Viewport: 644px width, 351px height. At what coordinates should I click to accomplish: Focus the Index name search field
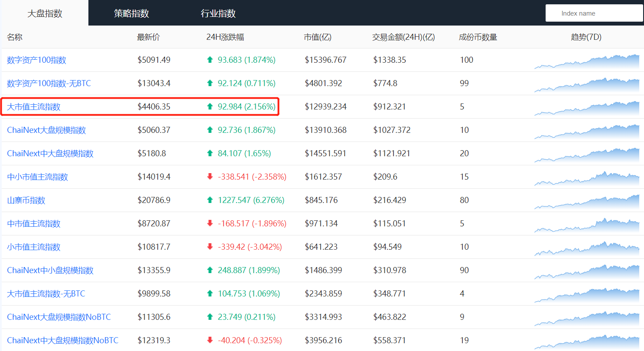pyautogui.click(x=594, y=13)
